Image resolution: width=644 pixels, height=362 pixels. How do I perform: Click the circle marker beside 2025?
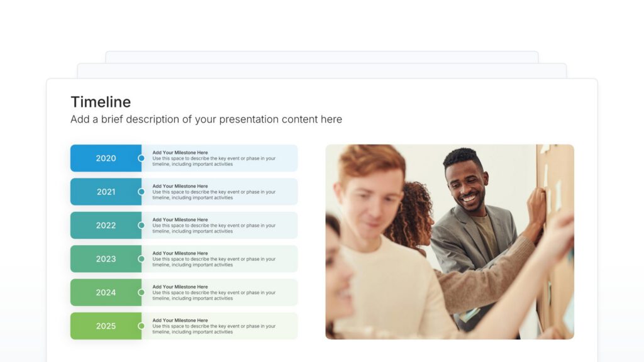coord(142,326)
